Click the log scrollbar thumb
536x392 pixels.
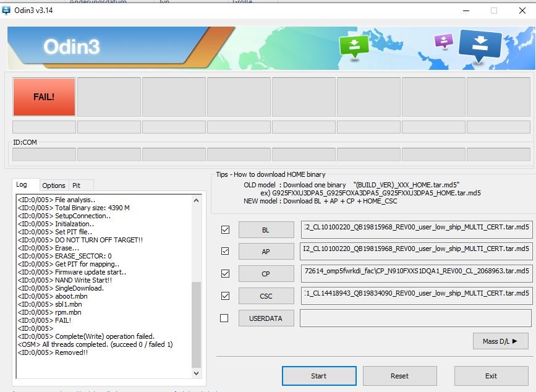click(x=196, y=325)
